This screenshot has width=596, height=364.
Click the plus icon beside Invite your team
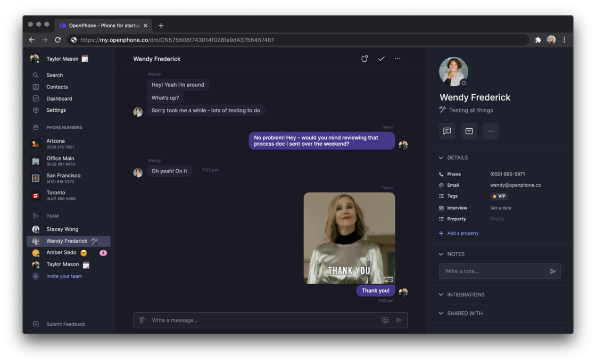click(x=36, y=276)
